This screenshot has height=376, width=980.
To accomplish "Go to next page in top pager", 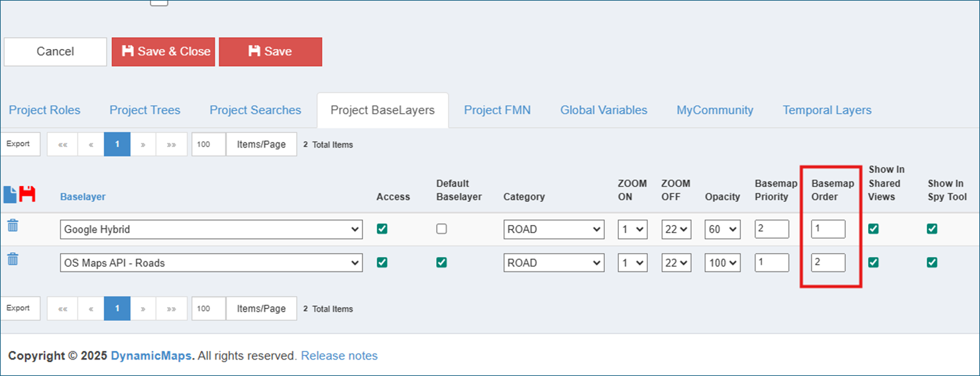I will tap(143, 144).
